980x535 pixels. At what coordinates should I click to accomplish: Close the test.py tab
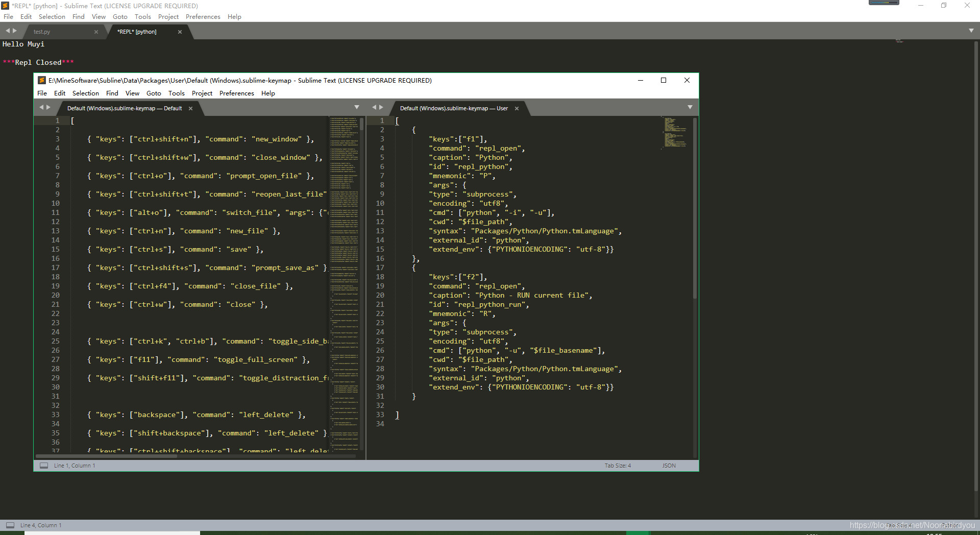pos(96,32)
